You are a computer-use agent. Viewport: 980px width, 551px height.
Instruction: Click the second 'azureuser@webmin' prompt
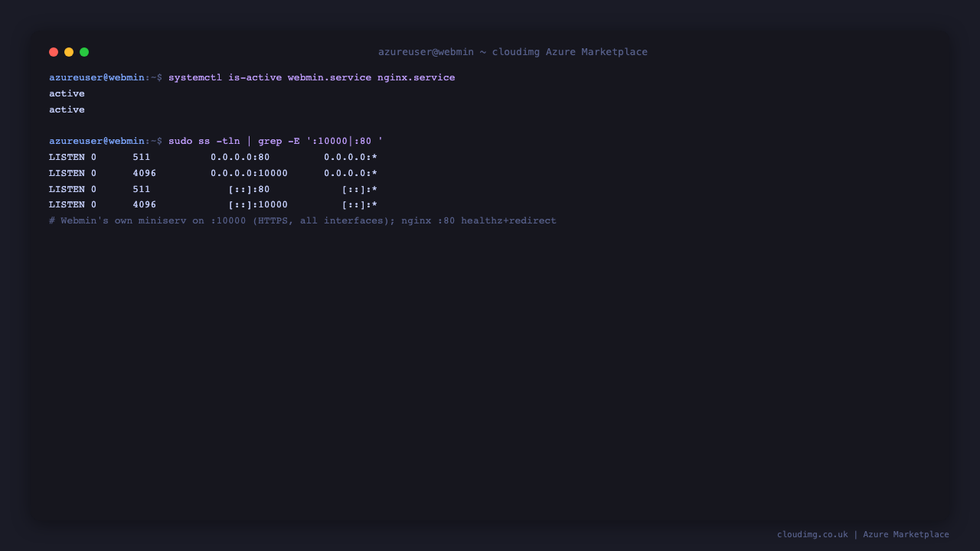96,141
